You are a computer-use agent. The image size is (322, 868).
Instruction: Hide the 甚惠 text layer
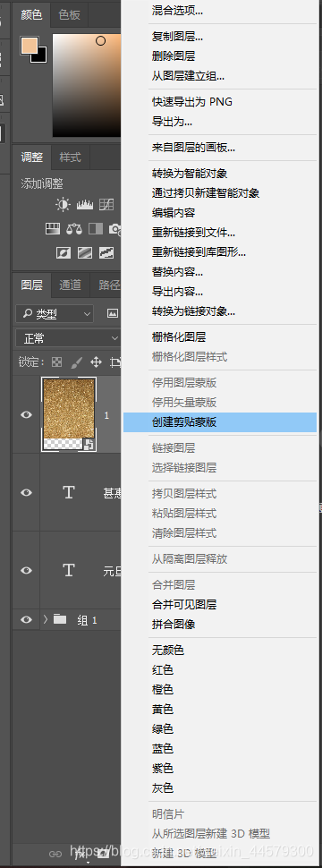click(x=26, y=492)
